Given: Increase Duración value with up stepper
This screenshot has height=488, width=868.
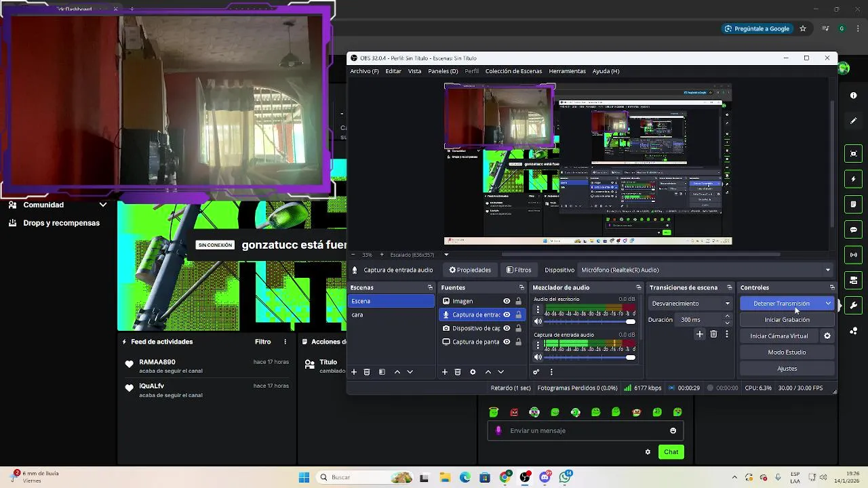Looking at the screenshot, I should point(728,317).
